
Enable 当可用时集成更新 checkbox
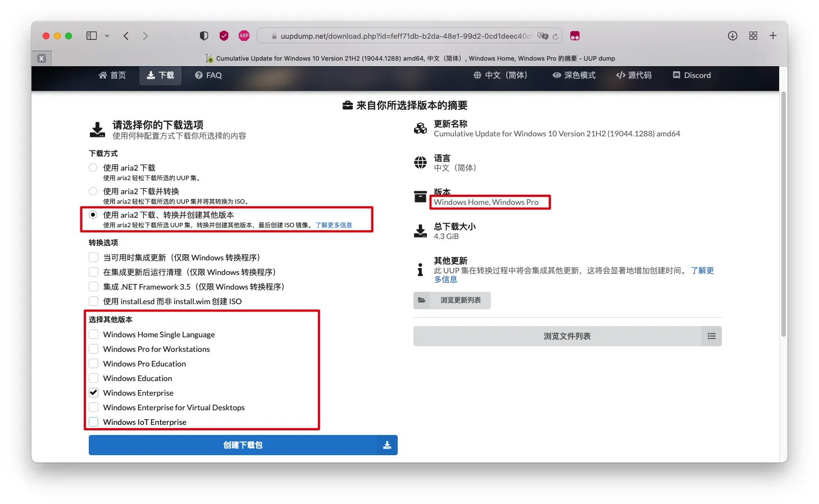[94, 257]
